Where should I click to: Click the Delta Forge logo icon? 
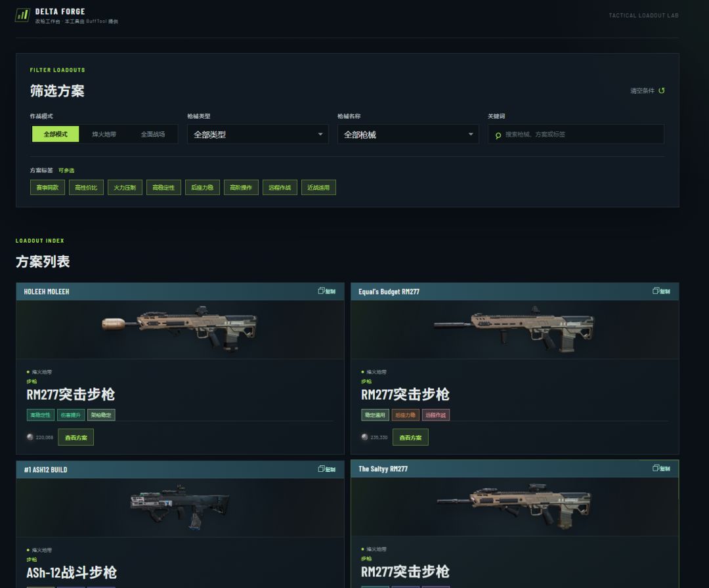pyautogui.click(x=22, y=15)
